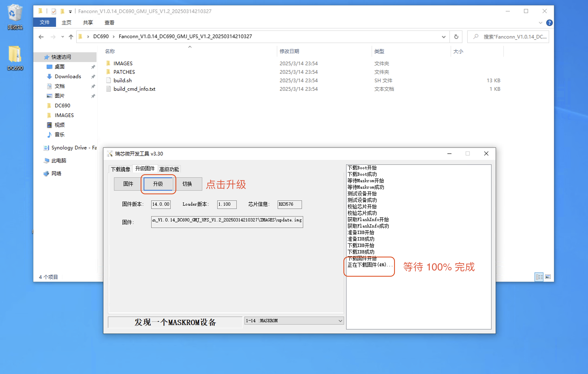Click the Explorer forward arrow
This screenshot has height=374, width=588.
[53, 37]
